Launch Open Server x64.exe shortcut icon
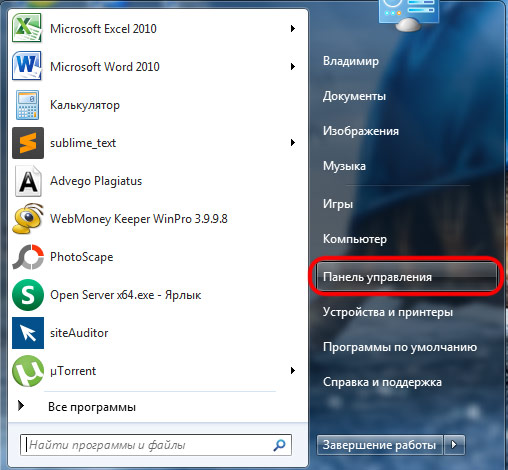Screen dimensions: 508x470 (28, 295)
